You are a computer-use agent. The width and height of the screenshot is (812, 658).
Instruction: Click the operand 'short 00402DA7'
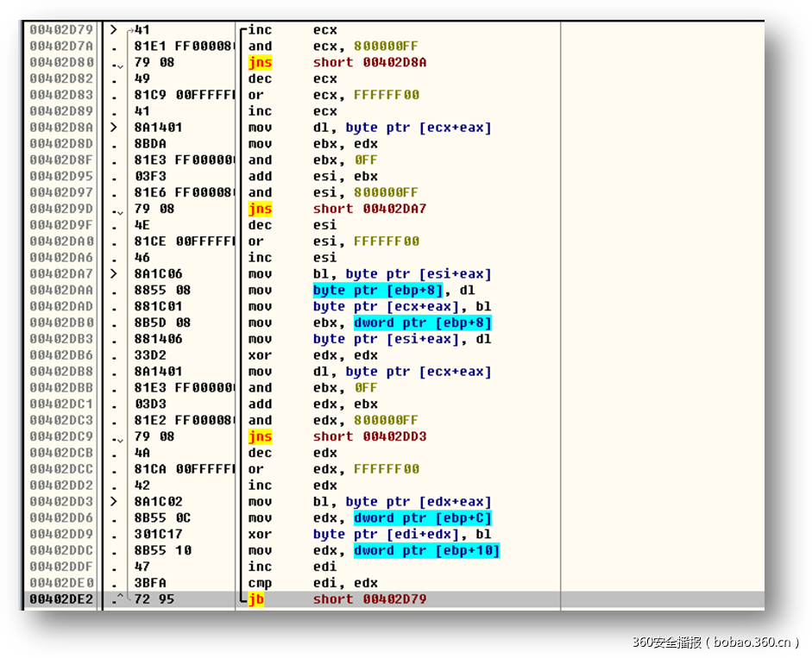click(x=369, y=209)
